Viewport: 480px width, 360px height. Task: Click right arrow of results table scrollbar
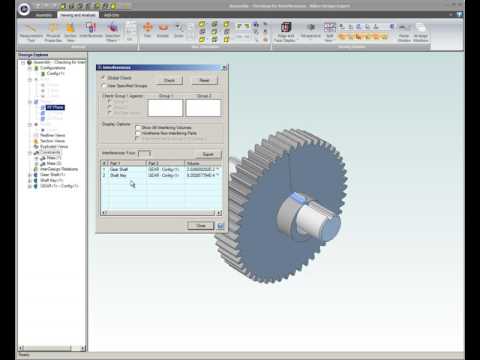(x=219, y=212)
